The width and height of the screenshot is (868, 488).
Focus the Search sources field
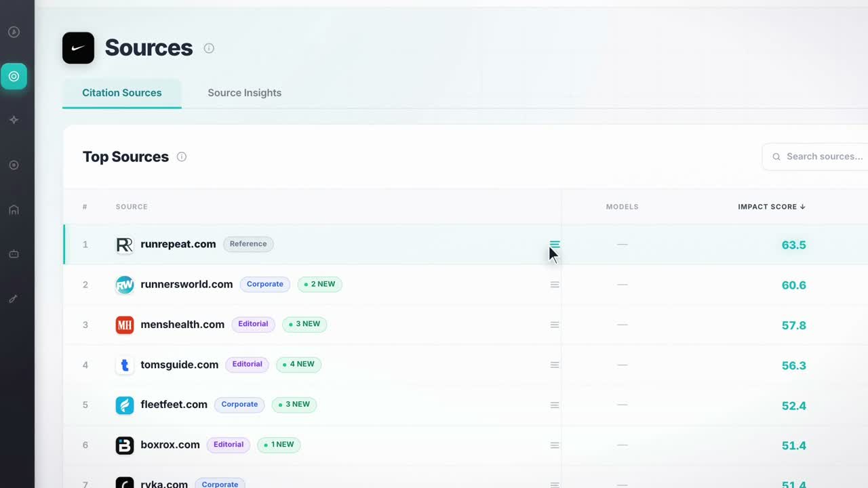[815, 157]
